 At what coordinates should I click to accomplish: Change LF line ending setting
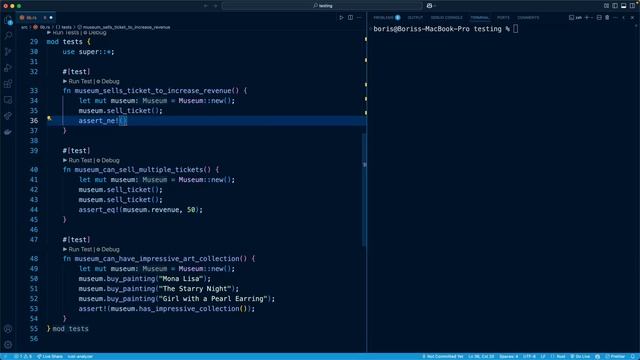click(x=543, y=356)
